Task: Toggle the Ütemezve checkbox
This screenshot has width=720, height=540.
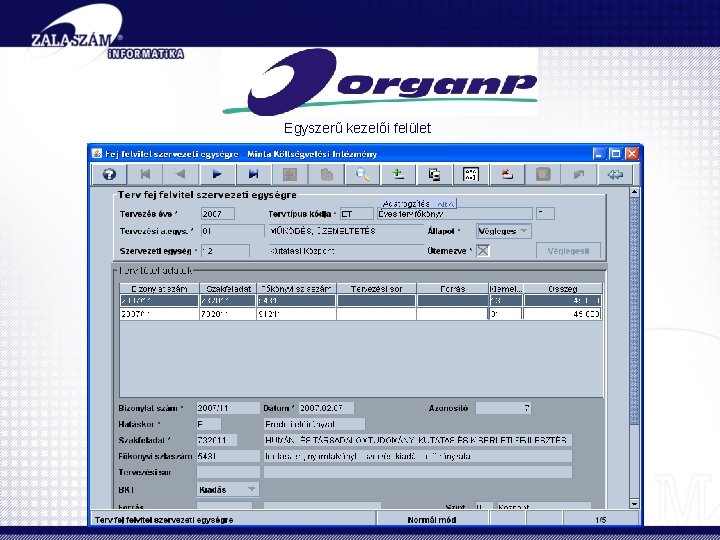Action: point(483,251)
